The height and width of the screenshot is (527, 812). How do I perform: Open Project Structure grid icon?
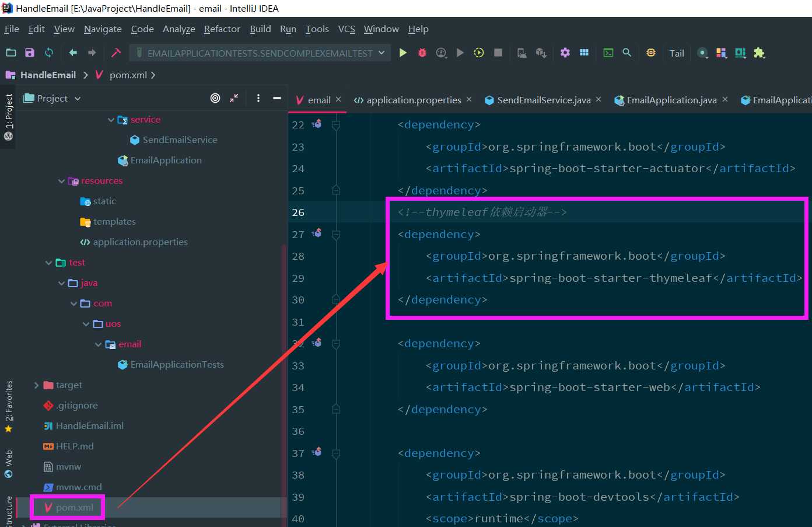(584, 53)
